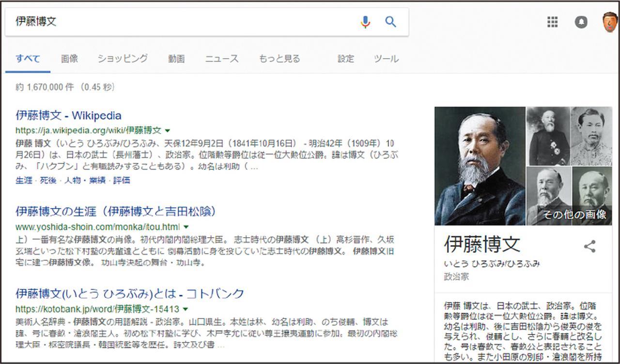Switch to the ショッピング tab
The height and width of the screenshot is (364, 620).
tap(123, 59)
